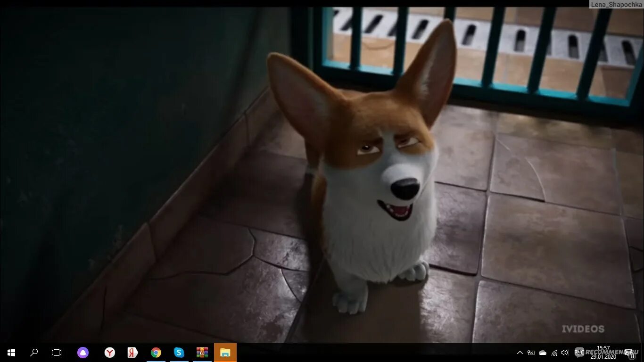This screenshot has width=644, height=362.
Task: Open the OneDrive cloud tray icon
Action: pyautogui.click(x=543, y=353)
